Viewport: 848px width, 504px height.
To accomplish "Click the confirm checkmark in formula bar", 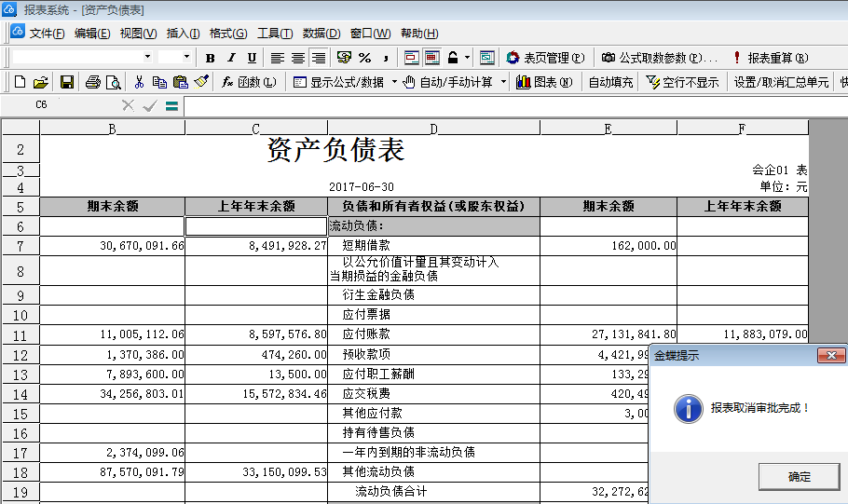I will (150, 106).
